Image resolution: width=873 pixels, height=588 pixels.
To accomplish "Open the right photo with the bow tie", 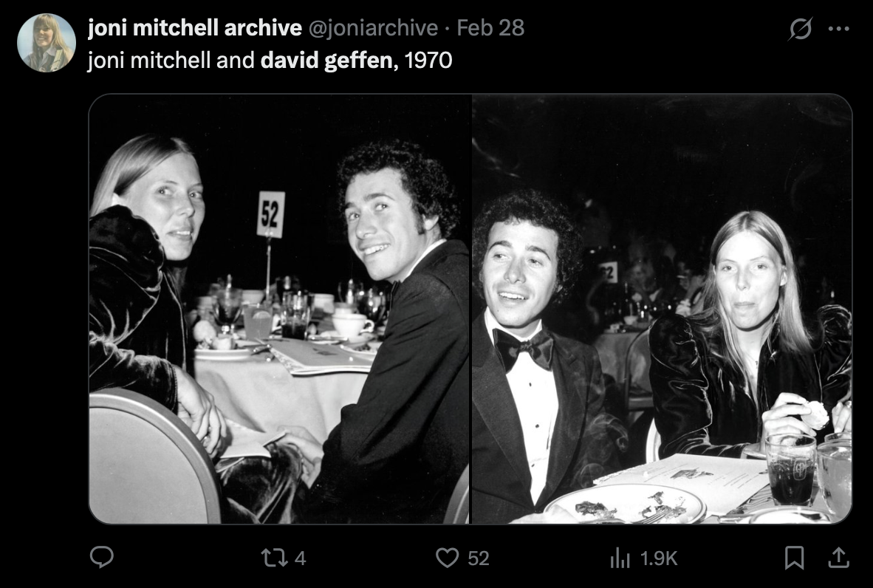I will coord(662,309).
